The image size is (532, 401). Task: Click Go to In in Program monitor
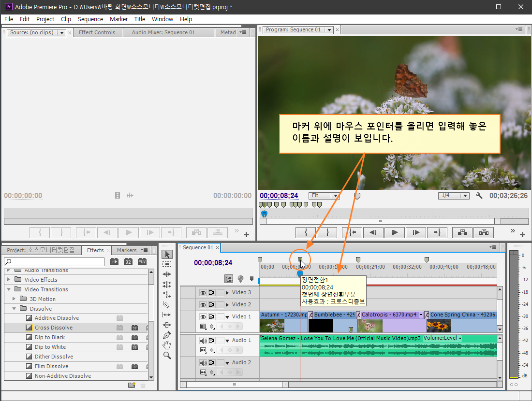tap(352, 232)
